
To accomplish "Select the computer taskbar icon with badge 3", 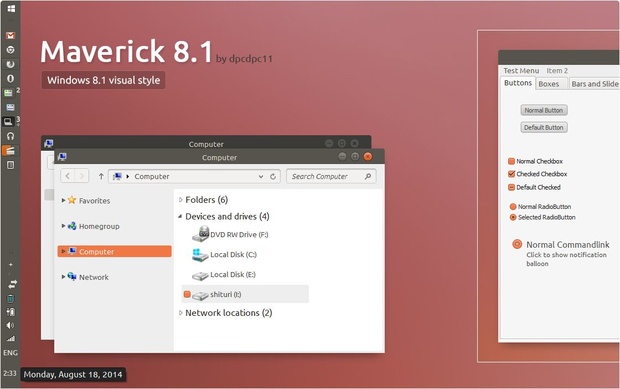I will [x=8, y=121].
